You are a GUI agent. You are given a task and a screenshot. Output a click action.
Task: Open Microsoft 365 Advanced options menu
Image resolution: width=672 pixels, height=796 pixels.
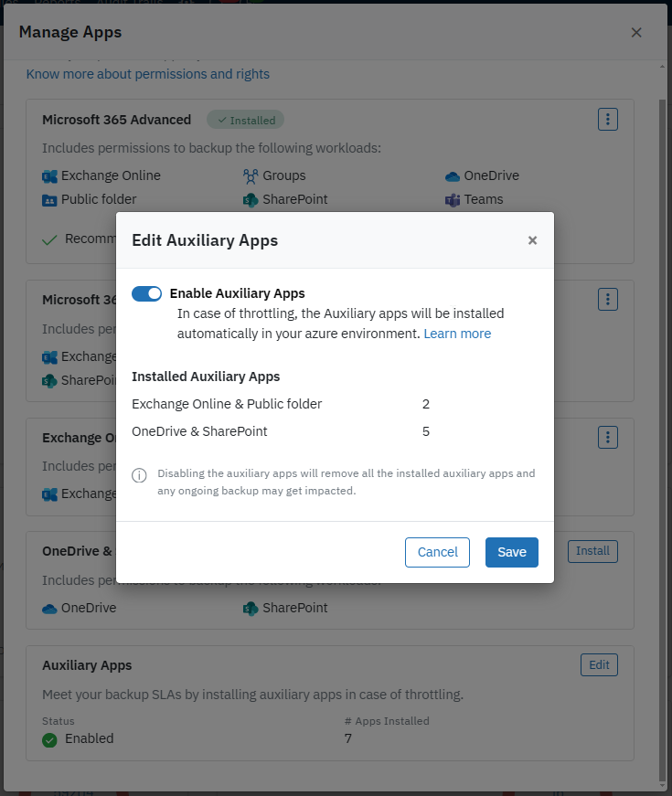(608, 119)
